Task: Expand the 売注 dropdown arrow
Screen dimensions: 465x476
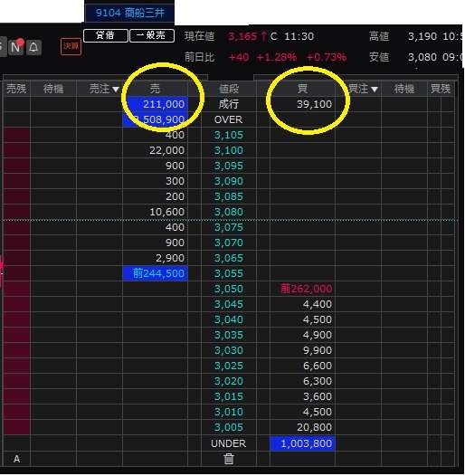Action: pyautogui.click(x=115, y=90)
